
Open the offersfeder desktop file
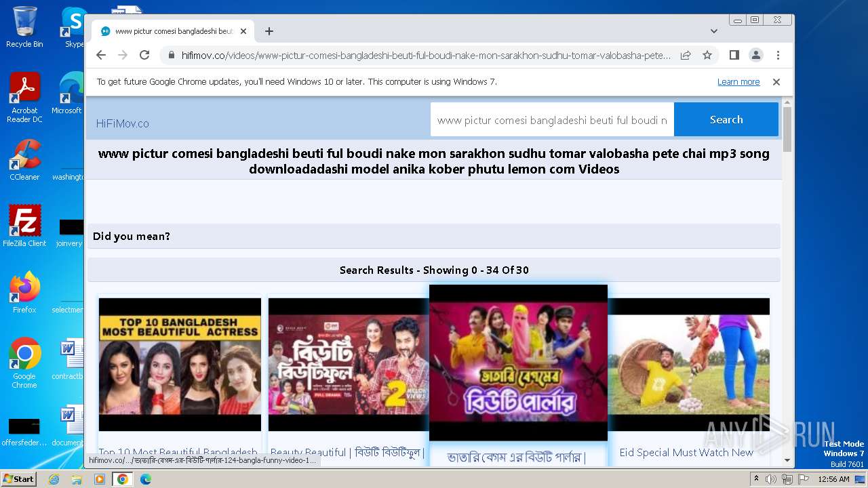(24, 431)
